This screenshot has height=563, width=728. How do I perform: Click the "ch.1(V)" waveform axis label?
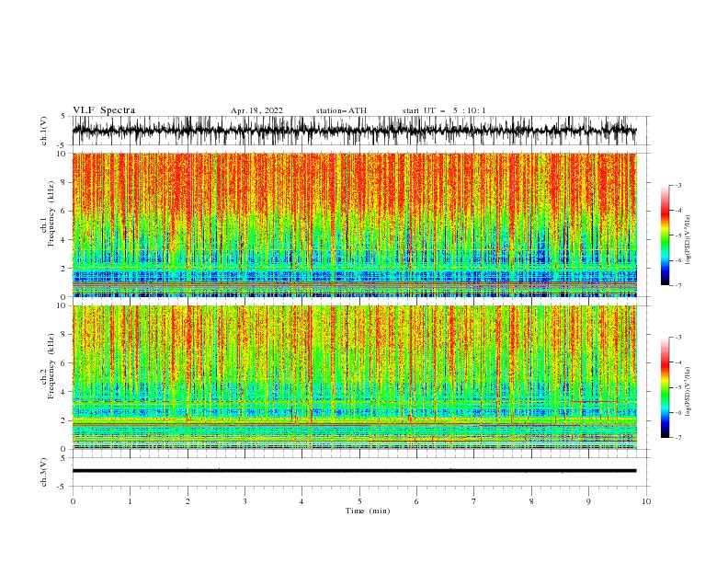coord(44,131)
